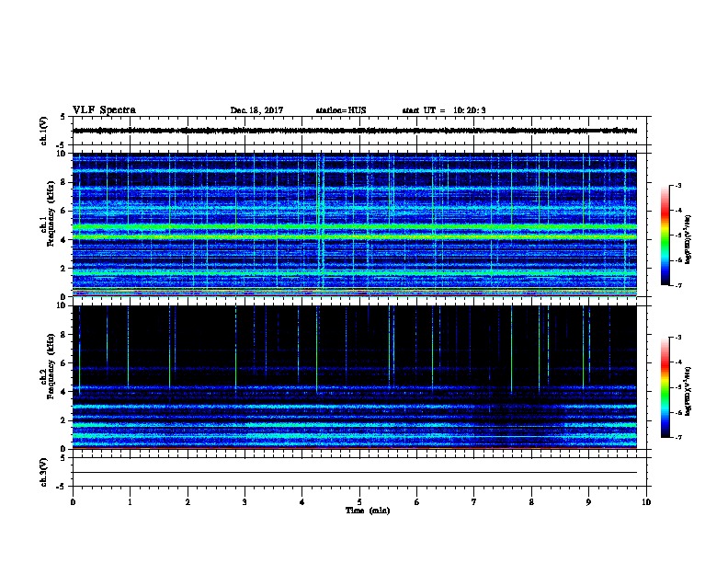Click the "station=HUS" header label
This screenshot has width=728, height=563.
click(x=341, y=110)
